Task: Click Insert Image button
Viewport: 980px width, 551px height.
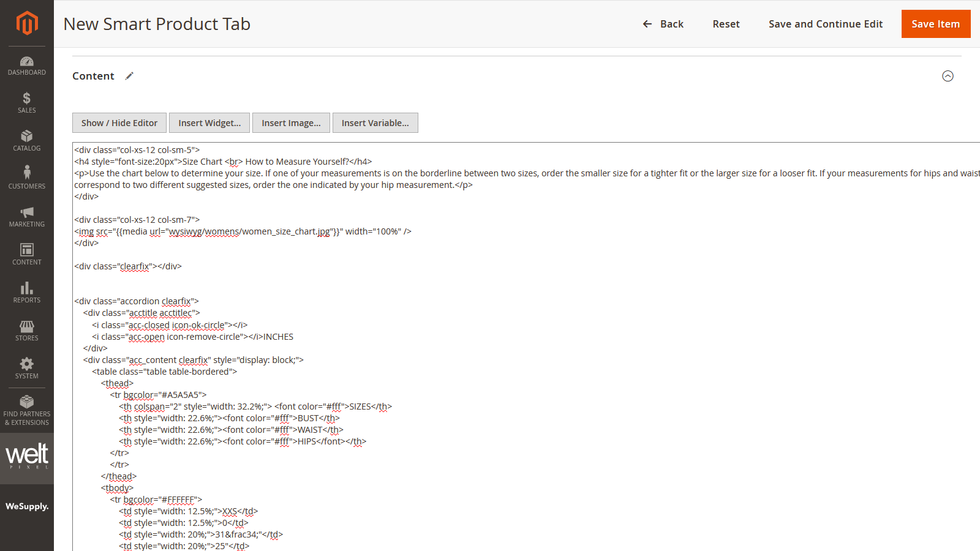Action: (x=291, y=123)
